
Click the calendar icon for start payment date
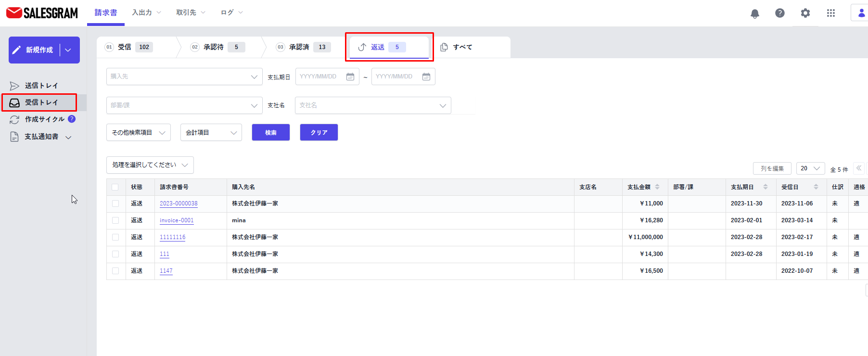[x=350, y=76]
